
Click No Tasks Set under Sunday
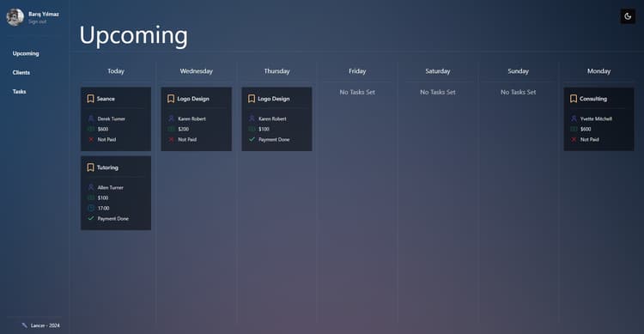pos(519,93)
